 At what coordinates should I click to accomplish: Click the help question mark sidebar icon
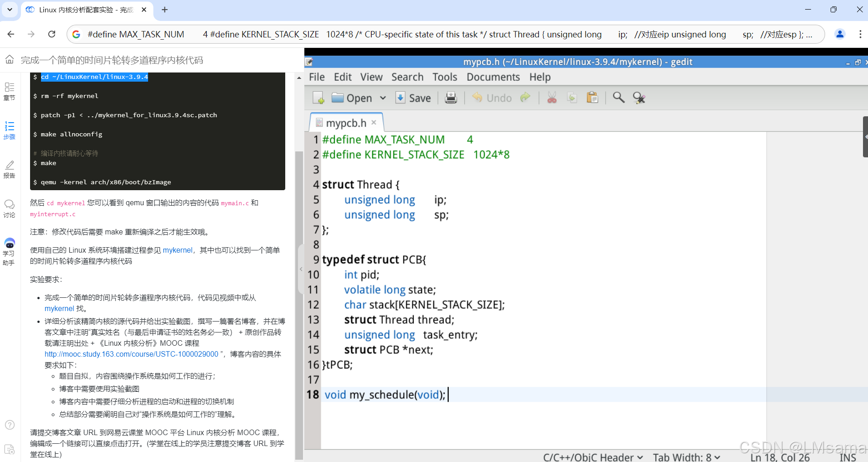coord(10,425)
